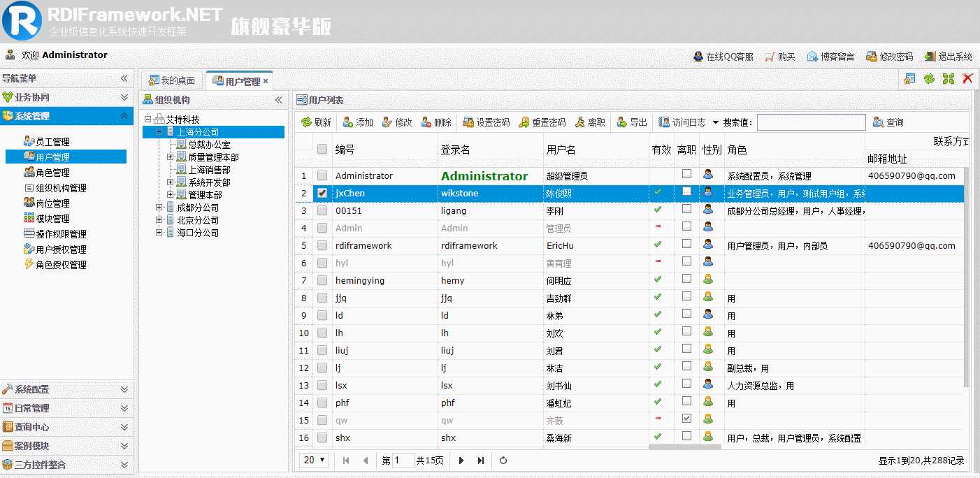980x478 pixels.
Task: Check the rdiframework row's selection checkbox
Action: pyautogui.click(x=322, y=245)
